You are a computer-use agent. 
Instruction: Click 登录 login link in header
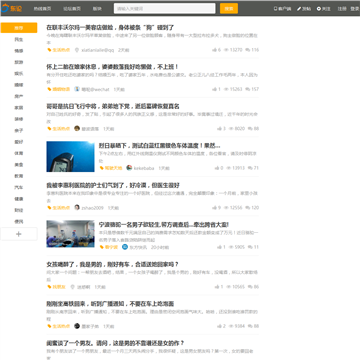[x=355, y=9]
